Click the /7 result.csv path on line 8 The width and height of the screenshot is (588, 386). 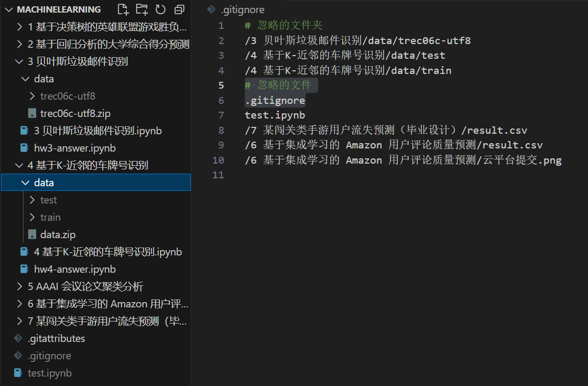386,130
